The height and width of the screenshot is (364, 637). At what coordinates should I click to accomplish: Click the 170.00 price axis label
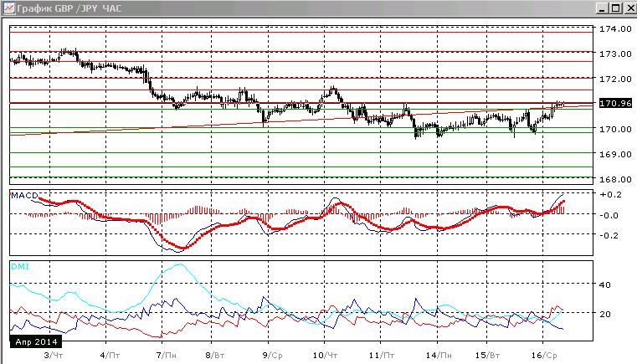coord(615,129)
